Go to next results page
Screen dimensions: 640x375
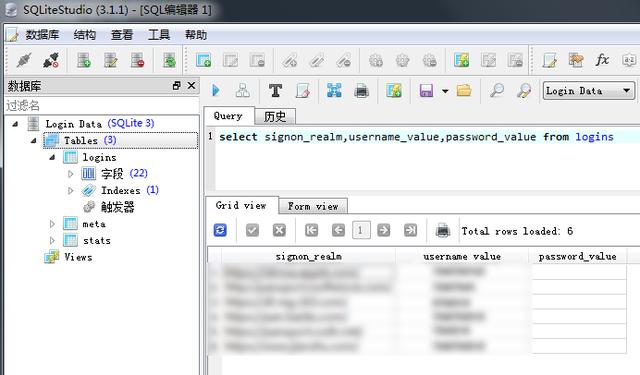384,230
